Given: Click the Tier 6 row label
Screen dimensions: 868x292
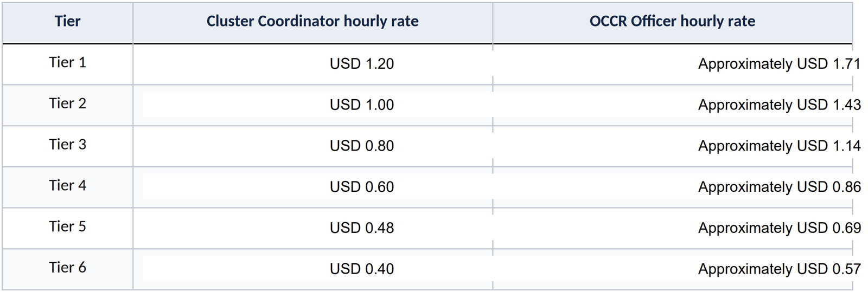Looking at the screenshot, I should point(68,268).
